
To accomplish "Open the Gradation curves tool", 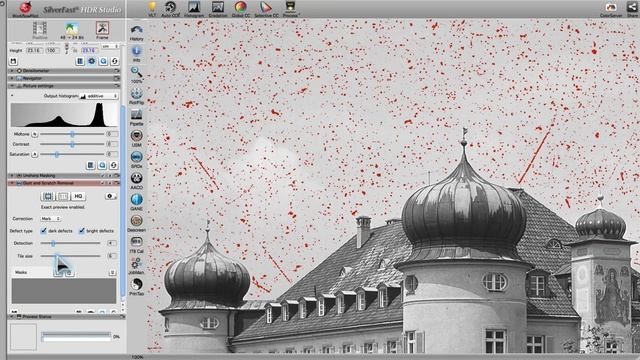I will [217, 8].
